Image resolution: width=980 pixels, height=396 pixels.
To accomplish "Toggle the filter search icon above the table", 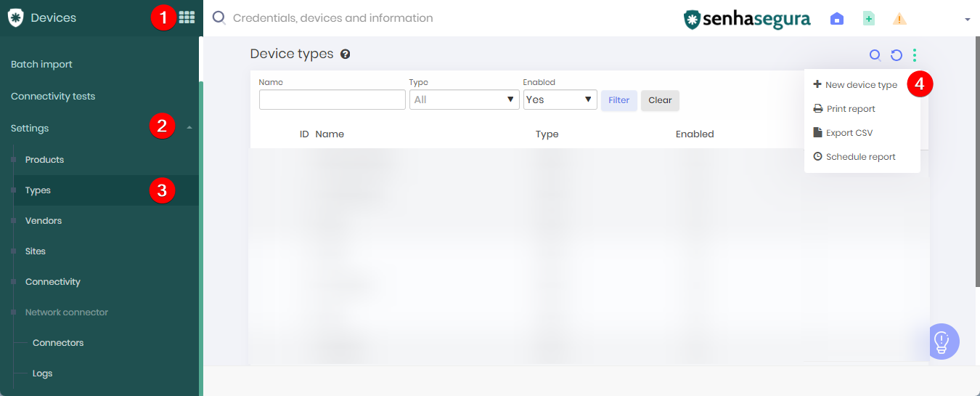I will tap(875, 55).
